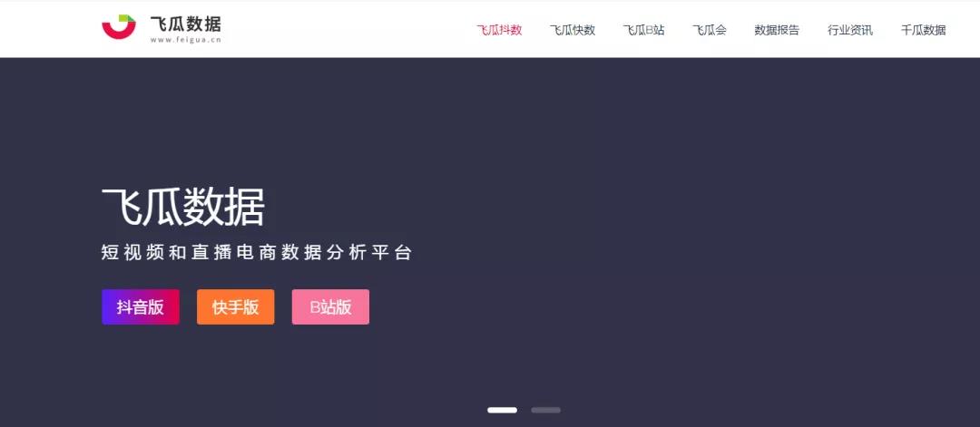Click the large 飞瓜数据 hero heading
980x427 pixels.
coord(183,208)
